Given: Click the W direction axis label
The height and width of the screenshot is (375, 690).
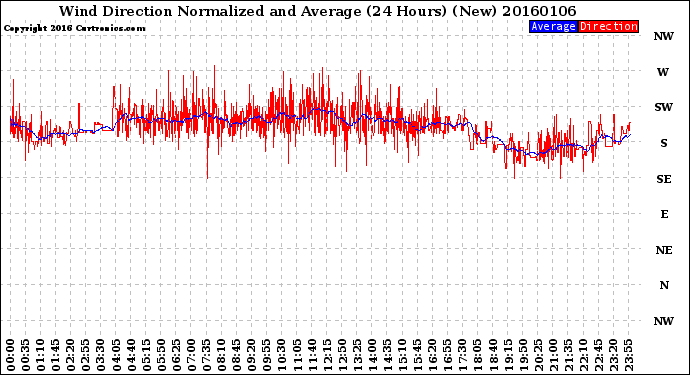Looking at the screenshot, I should pos(663,72).
